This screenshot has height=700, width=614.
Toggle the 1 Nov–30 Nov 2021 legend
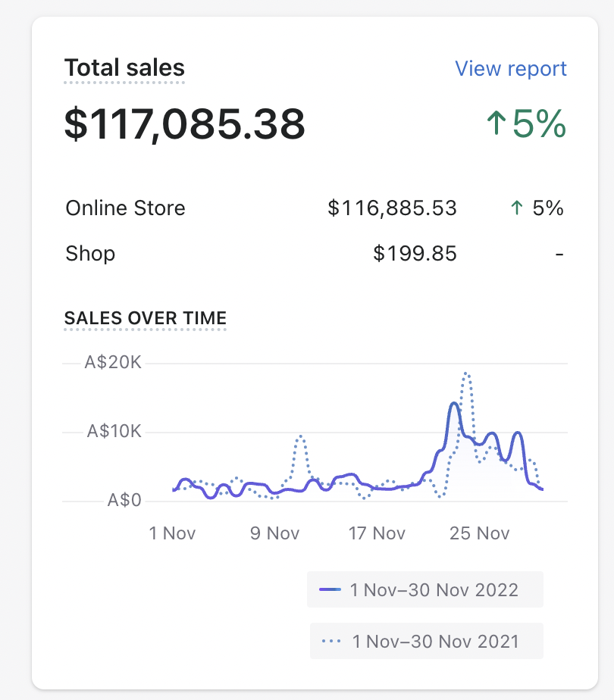427,642
